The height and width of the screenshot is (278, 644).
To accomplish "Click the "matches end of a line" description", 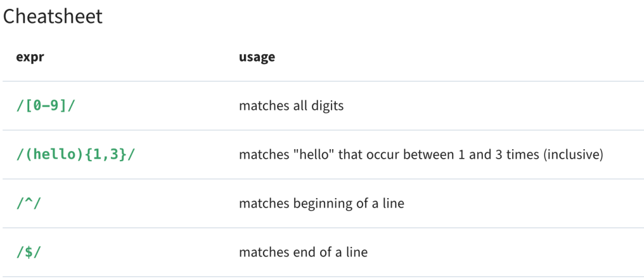I will tap(303, 252).
